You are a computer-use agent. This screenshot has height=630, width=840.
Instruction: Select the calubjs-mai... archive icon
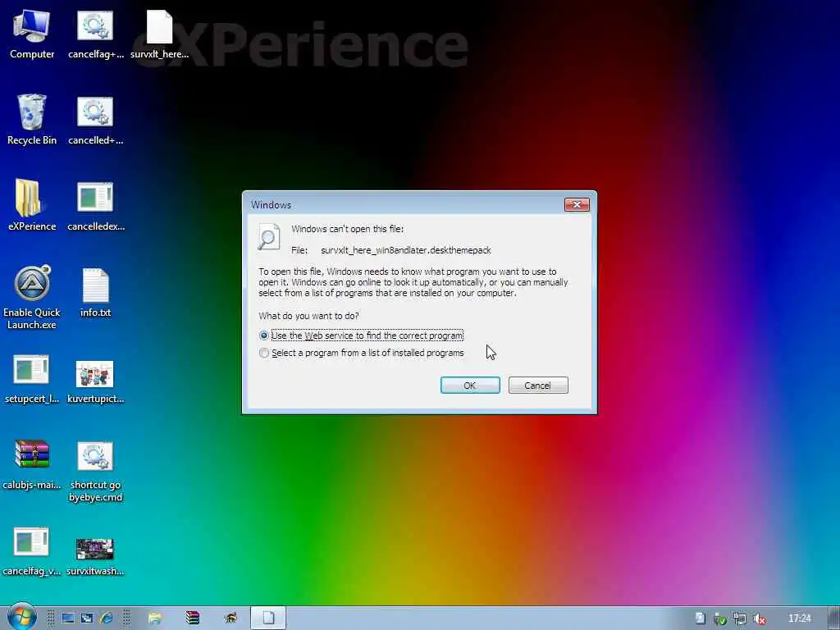32,464
